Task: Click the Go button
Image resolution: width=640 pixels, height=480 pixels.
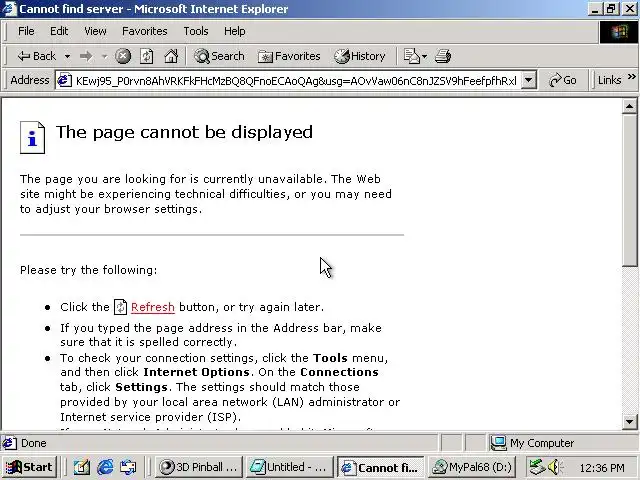Action: [562, 80]
